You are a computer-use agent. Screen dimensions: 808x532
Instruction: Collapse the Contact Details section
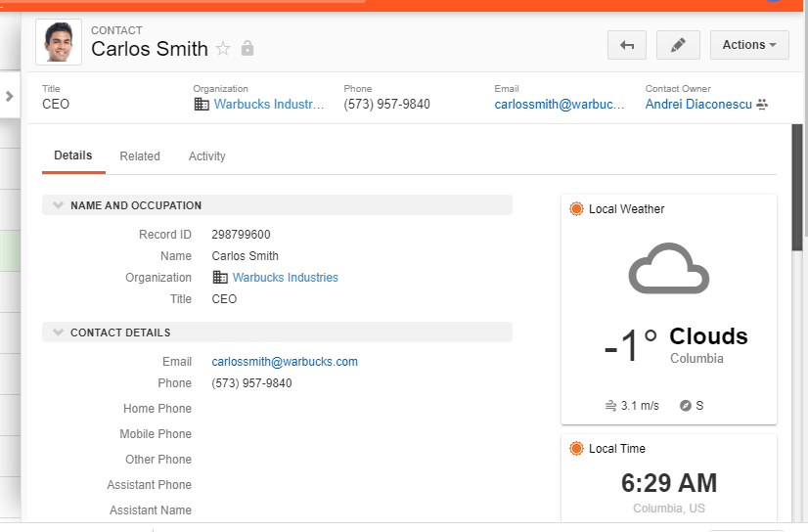58,332
